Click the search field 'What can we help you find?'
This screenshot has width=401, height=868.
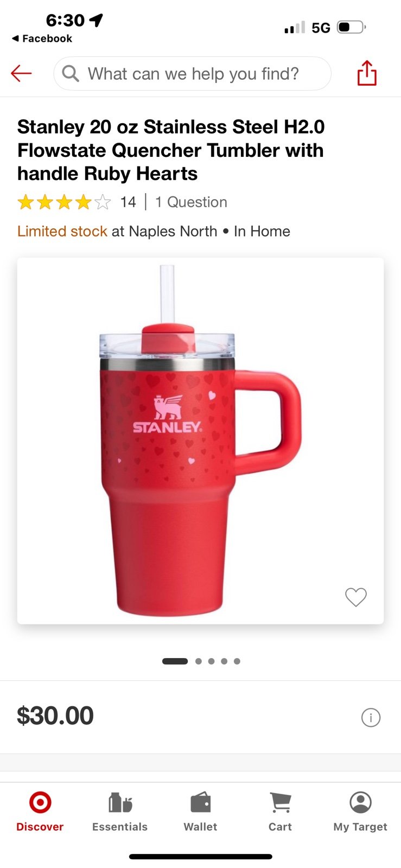point(192,73)
